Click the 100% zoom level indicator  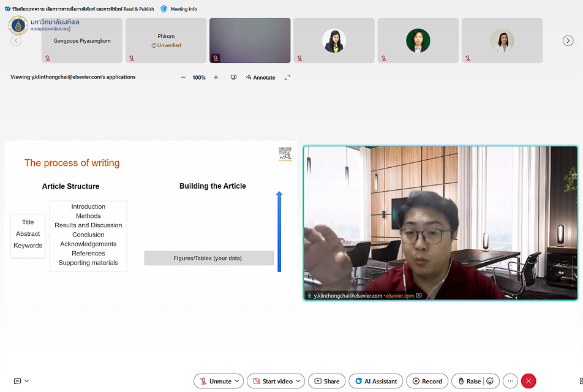point(199,78)
